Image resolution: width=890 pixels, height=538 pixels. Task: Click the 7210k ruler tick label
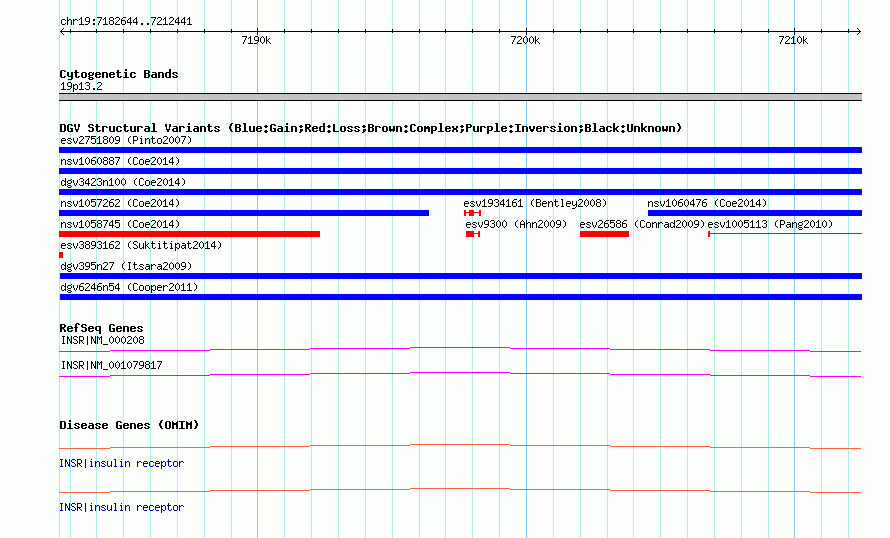click(793, 40)
